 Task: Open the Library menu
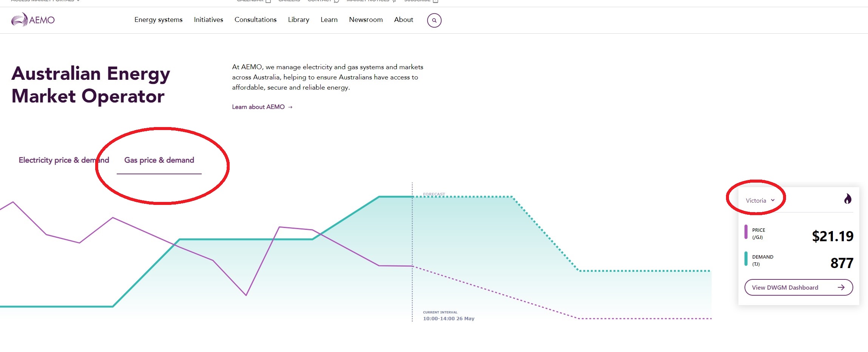[298, 20]
